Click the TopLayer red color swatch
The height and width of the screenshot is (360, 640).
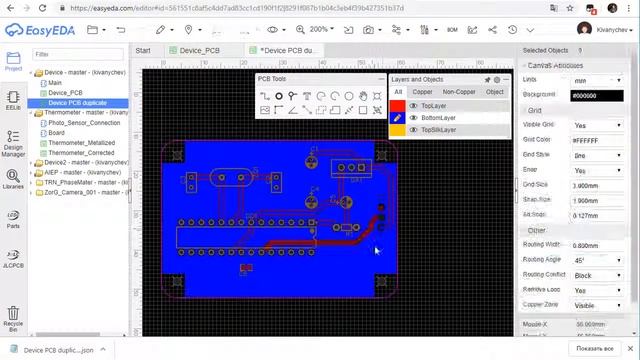coord(398,106)
